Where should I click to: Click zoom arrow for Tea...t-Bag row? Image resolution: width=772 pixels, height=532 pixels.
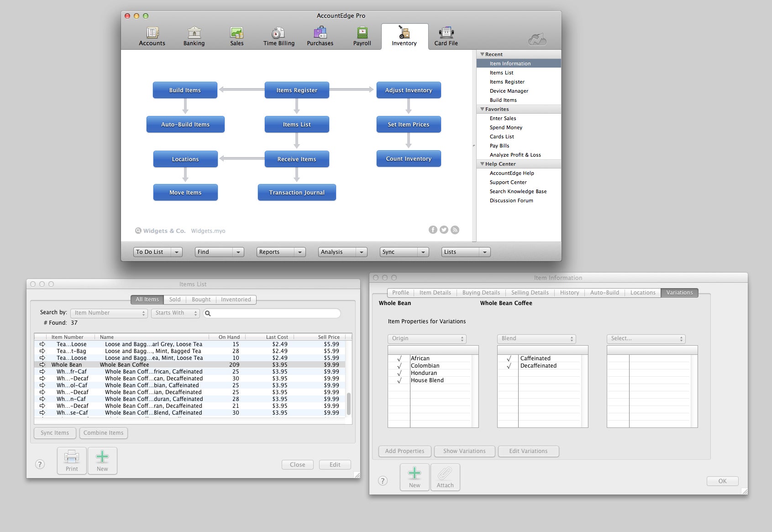[x=42, y=351]
